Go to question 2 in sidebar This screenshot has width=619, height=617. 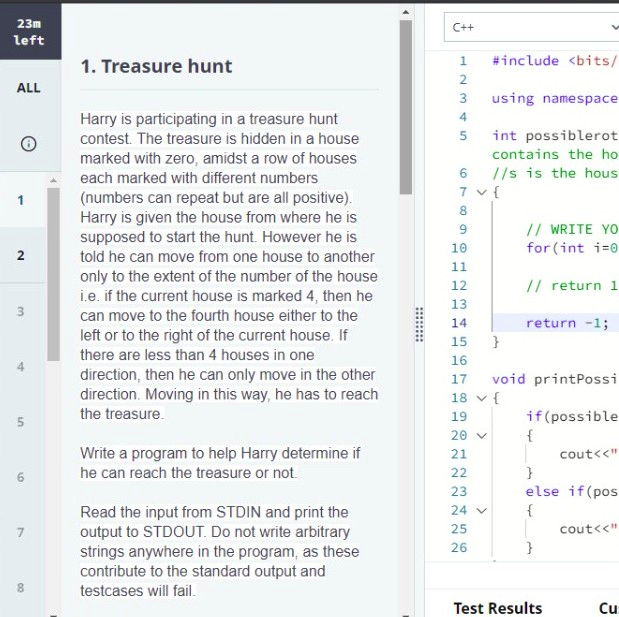pyautogui.click(x=21, y=255)
